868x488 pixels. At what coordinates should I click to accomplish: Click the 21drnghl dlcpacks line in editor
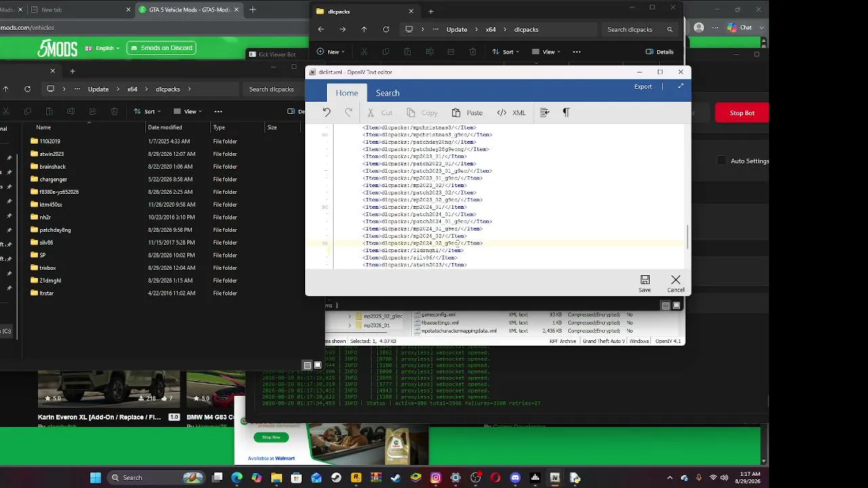tap(413, 250)
